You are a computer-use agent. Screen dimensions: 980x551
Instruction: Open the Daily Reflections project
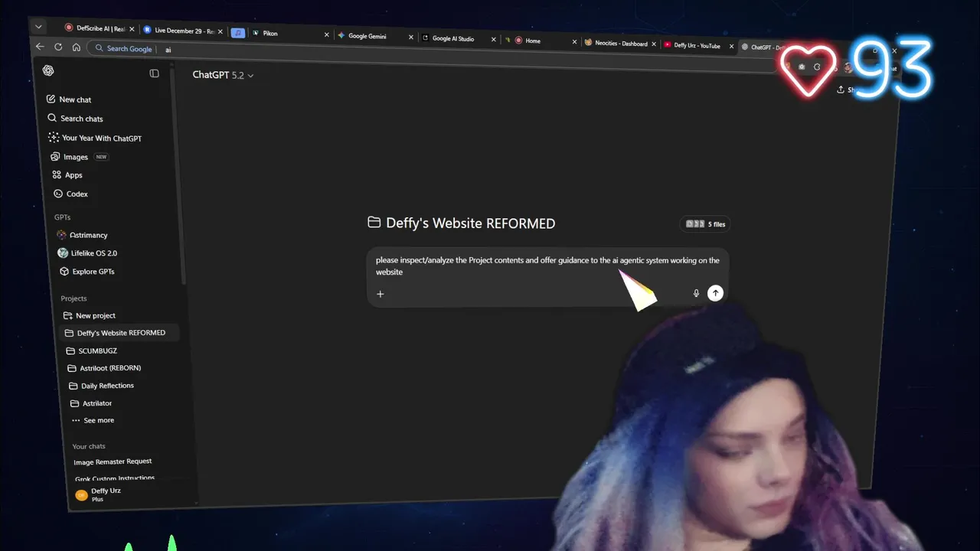101,386
